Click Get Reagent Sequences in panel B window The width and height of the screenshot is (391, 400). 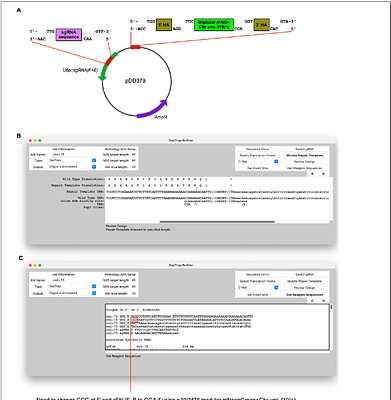pyautogui.click(x=304, y=168)
